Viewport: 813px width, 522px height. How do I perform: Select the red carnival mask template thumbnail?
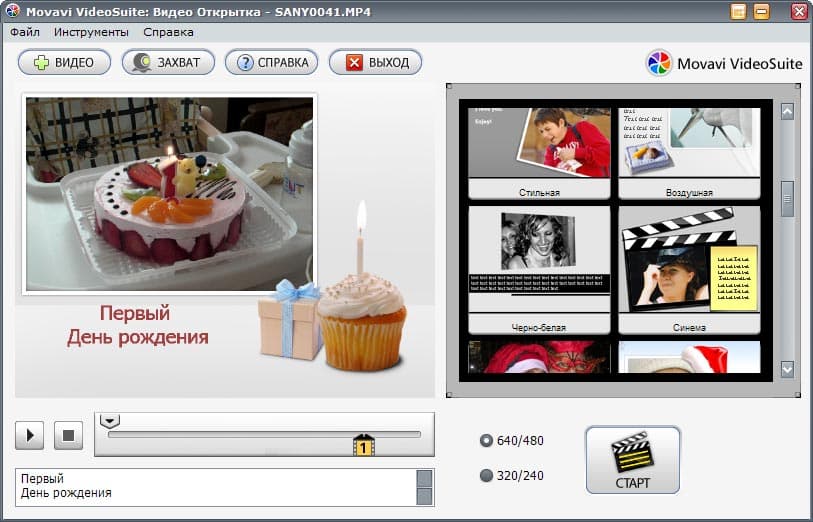pyautogui.click(x=539, y=357)
